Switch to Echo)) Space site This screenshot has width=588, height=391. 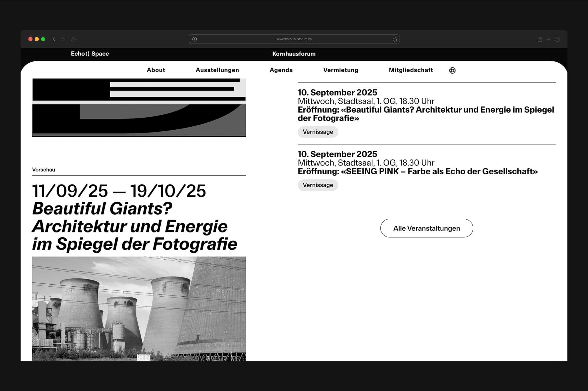(90, 54)
